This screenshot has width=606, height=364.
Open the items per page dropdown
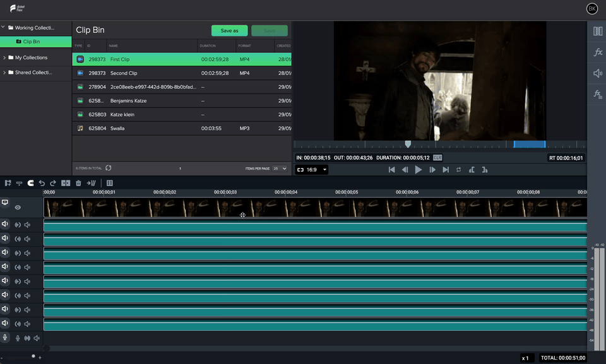(280, 168)
